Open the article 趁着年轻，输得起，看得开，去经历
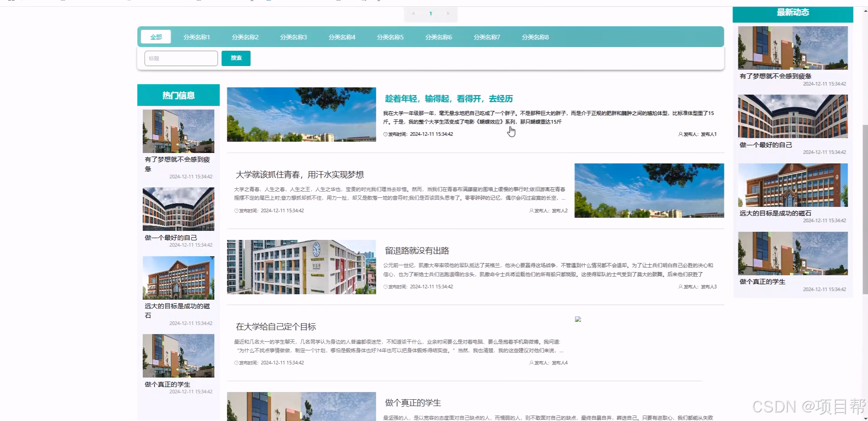868x421 pixels. [x=450, y=98]
